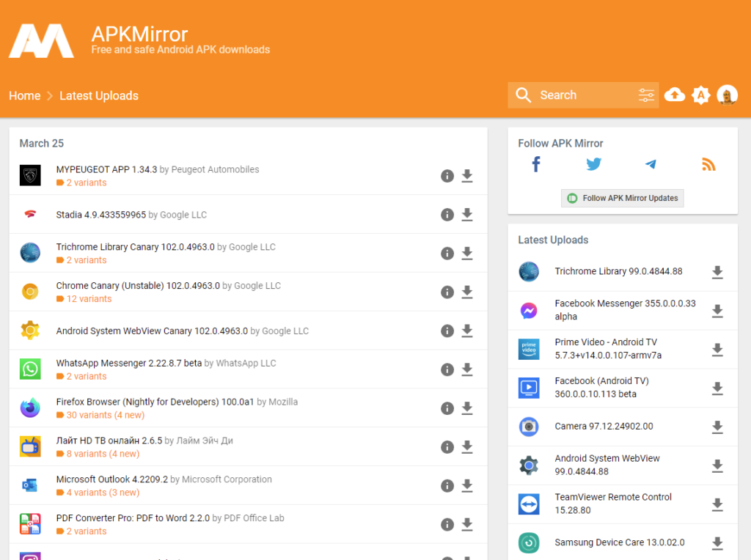This screenshot has width=751, height=560.
Task: Open Stadia 4.9.433559965 app page
Action: 101,215
